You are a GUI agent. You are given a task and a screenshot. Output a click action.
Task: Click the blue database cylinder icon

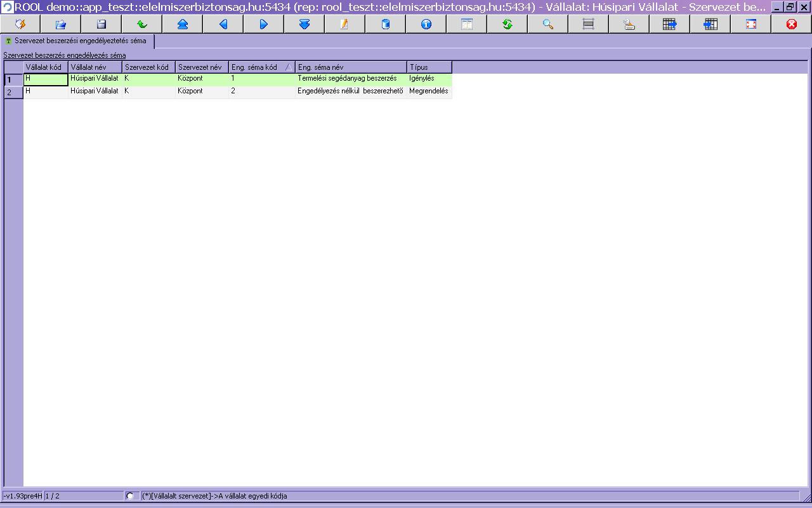pos(385,24)
